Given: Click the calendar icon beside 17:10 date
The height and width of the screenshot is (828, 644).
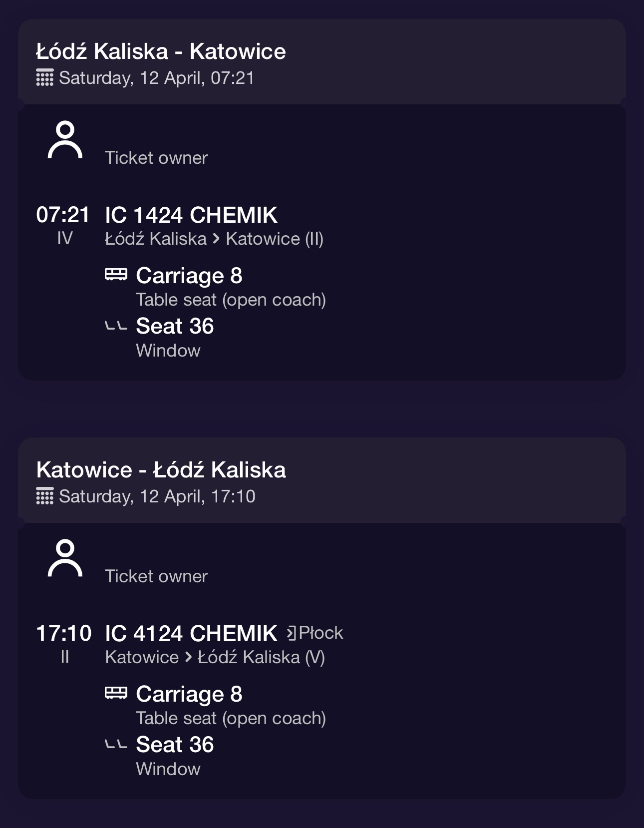Looking at the screenshot, I should [x=44, y=496].
